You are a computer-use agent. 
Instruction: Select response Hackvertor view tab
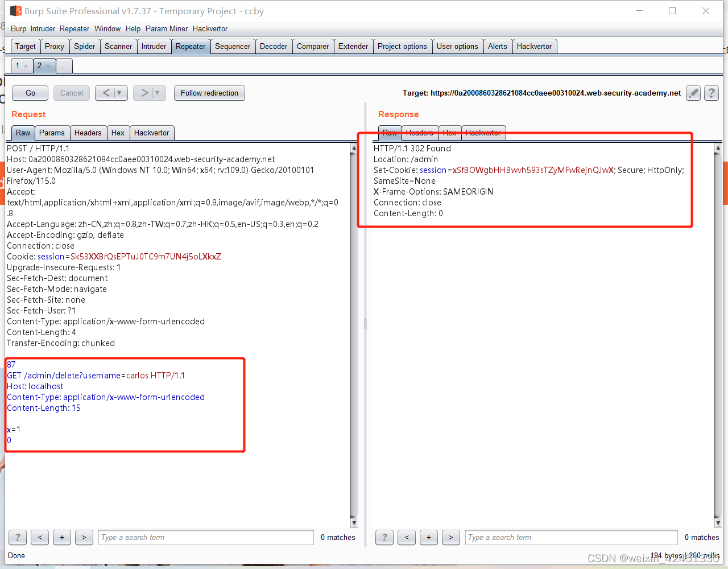(x=483, y=133)
